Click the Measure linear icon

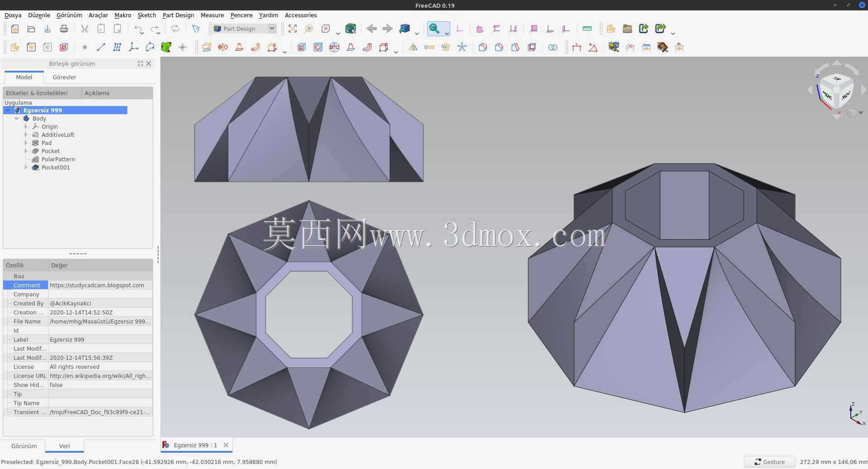[577, 47]
